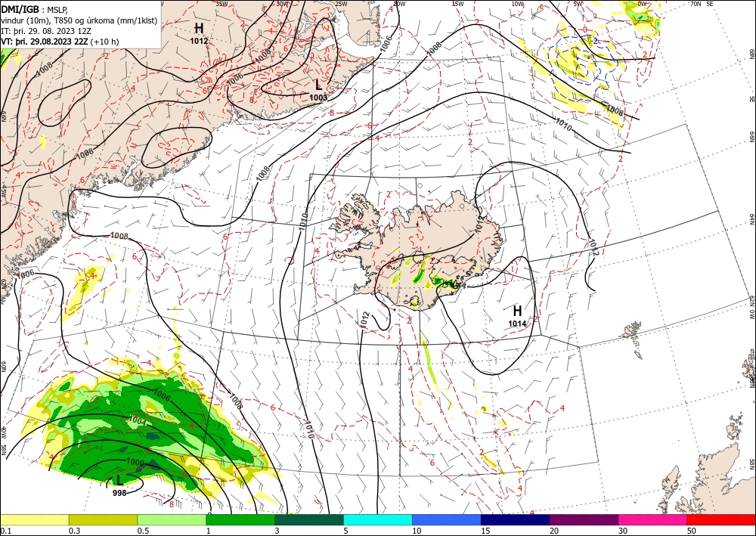The height and width of the screenshot is (536, 756).
Task: Click the 1000 isobar label
Action: [135, 462]
